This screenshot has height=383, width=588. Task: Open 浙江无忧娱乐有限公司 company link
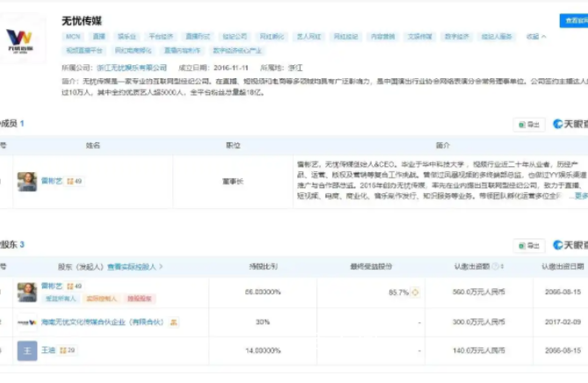[x=132, y=68]
